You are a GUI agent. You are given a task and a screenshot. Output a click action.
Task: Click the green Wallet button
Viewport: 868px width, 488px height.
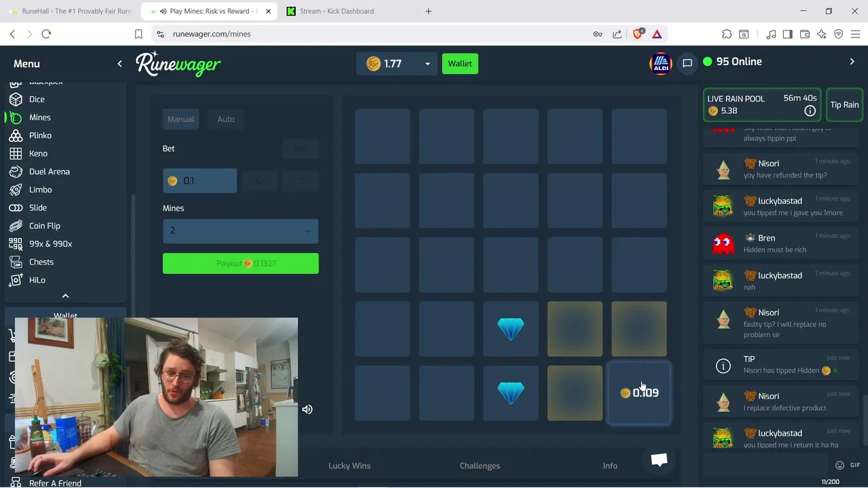tap(460, 64)
